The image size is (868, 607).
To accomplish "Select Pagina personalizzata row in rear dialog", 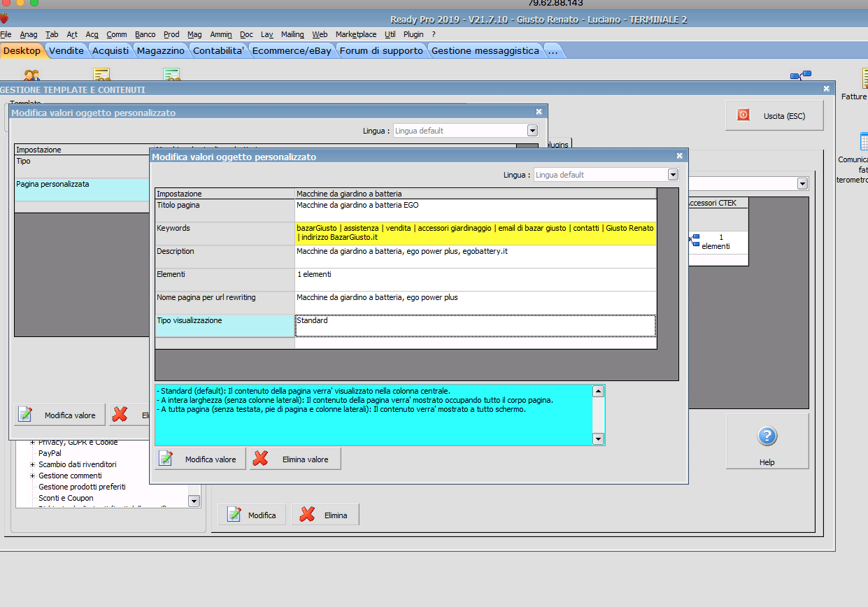I will [x=83, y=190].
